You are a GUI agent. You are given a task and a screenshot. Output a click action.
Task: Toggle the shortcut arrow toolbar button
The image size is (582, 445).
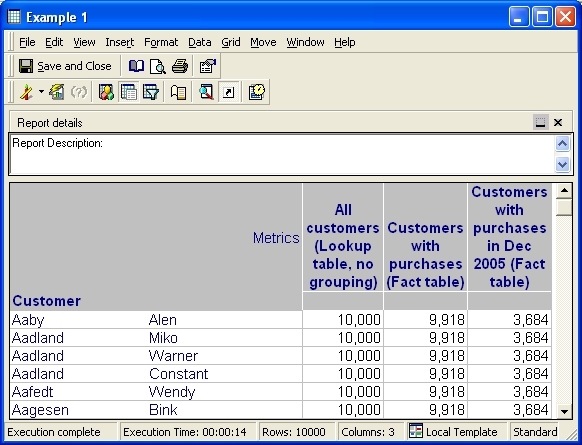(x=228, y=92)
